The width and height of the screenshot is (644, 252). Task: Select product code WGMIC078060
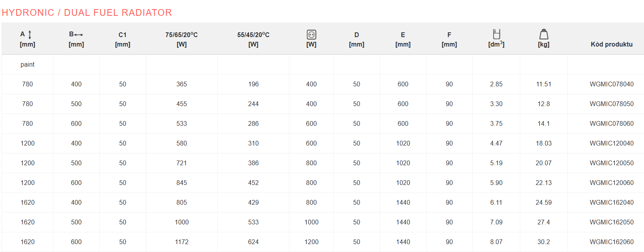(611, 123)
